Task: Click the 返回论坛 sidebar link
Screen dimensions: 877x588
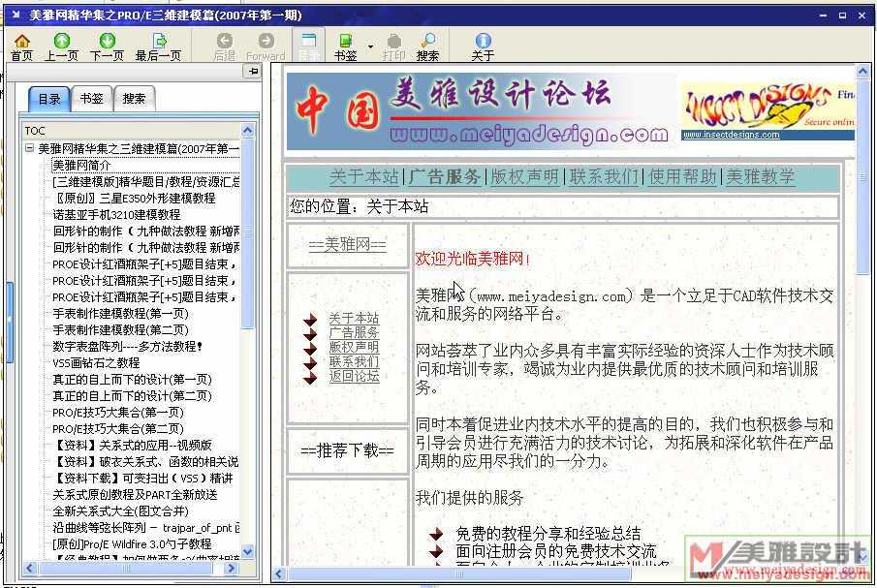Action: (x=354, y=376)
